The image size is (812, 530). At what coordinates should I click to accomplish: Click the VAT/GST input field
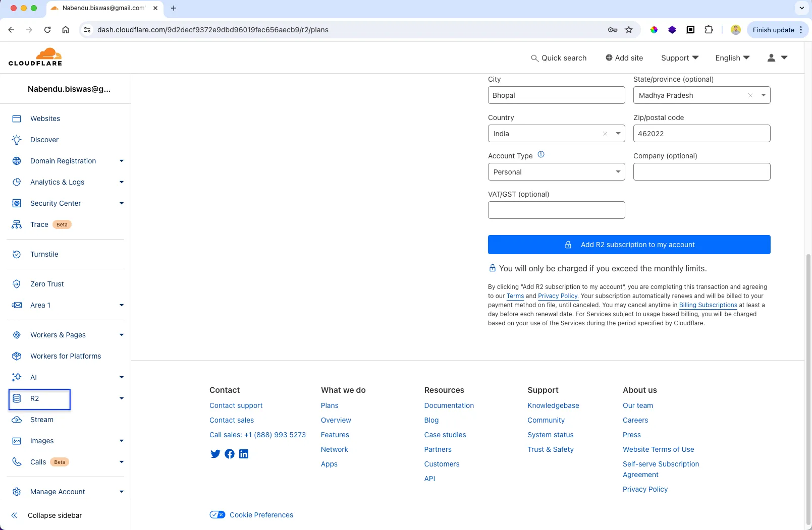[x=557, y=210]
